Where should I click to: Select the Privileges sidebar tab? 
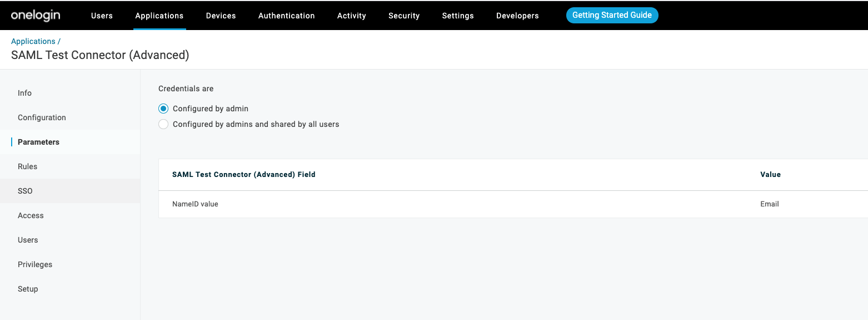click(x=70, y=264)
